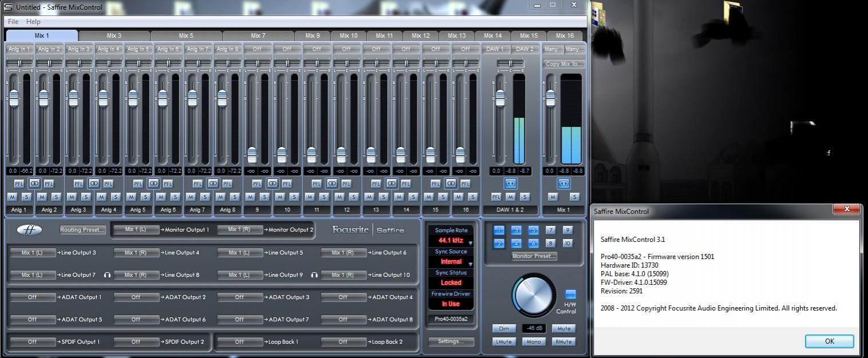Image resolution: width=868 pixels, height=358 pixels.
Task: Click the headphone icon beside Line Output 7
Action: pyautogui.click(x=107, y=275)
